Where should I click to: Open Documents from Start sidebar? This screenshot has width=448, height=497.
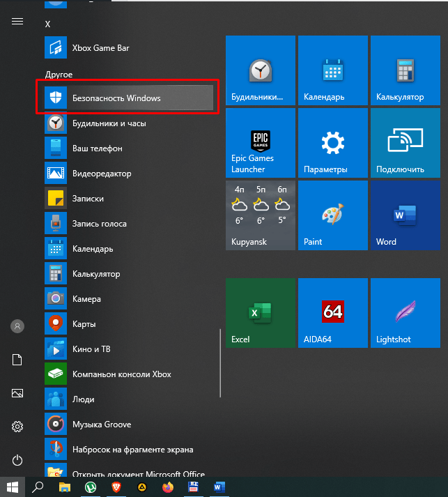point(17,360)
